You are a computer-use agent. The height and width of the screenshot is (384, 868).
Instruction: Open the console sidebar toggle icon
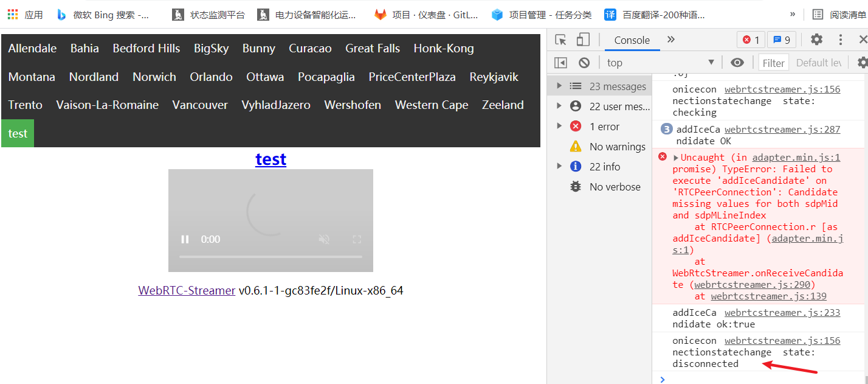(560, 62)
